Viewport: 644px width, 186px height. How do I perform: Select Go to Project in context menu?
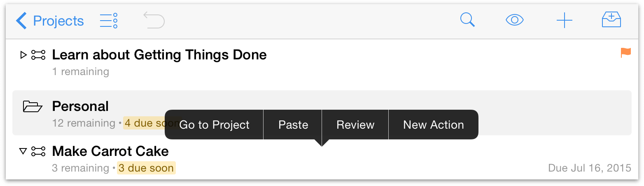click(x=214, y=125)
